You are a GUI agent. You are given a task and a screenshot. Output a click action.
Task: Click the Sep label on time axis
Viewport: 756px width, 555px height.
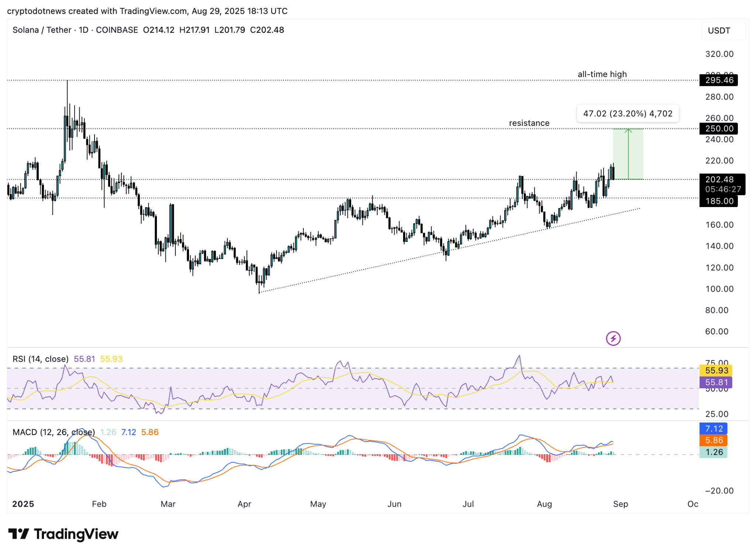pos(620,504)
